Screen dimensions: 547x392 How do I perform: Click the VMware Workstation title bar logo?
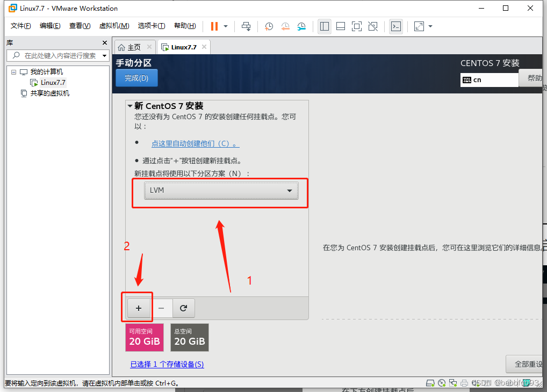pos(12,8)
